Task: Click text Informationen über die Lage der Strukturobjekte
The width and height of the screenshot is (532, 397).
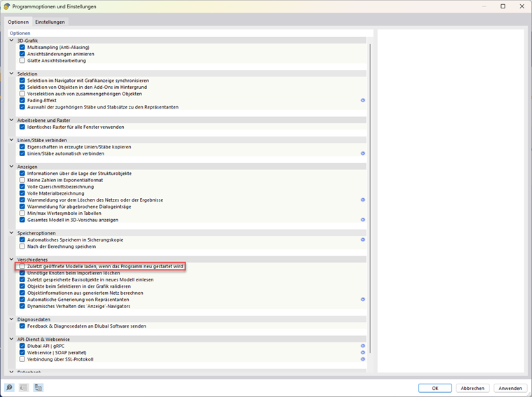Action: tap(79, 174)
